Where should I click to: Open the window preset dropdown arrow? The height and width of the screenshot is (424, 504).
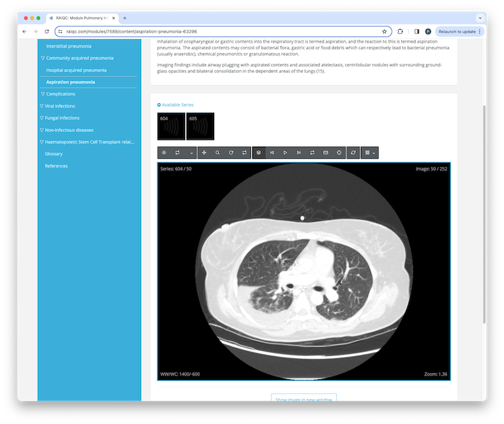[x=192, y=152]
